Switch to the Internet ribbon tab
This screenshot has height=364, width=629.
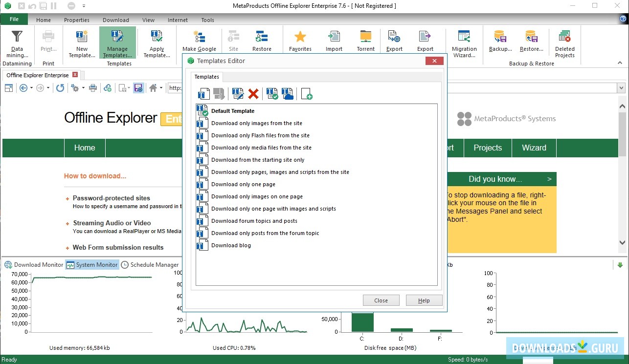coord(177,20)
